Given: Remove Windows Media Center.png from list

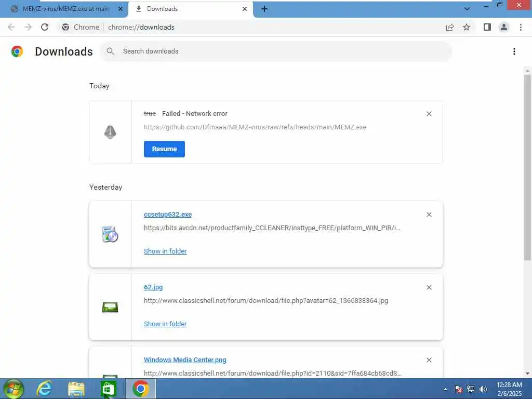Looking at the screenshot, I should [429, 360].
